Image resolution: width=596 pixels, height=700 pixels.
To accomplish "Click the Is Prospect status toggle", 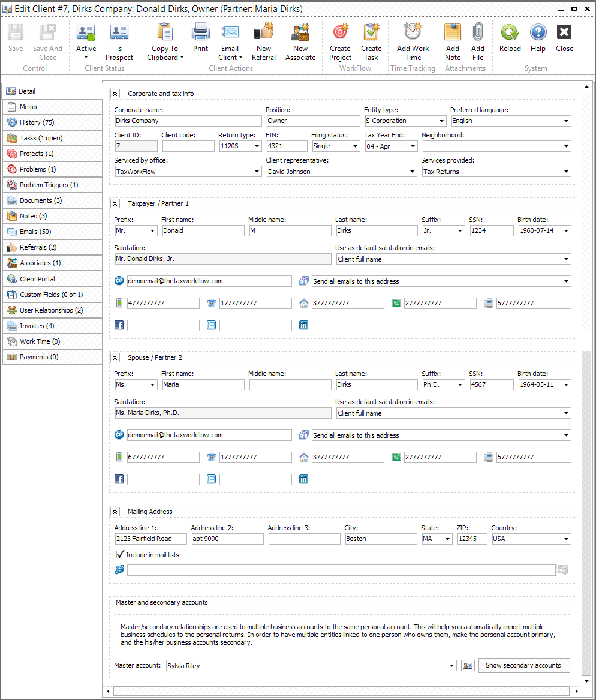I will click(x=119, y=40).
